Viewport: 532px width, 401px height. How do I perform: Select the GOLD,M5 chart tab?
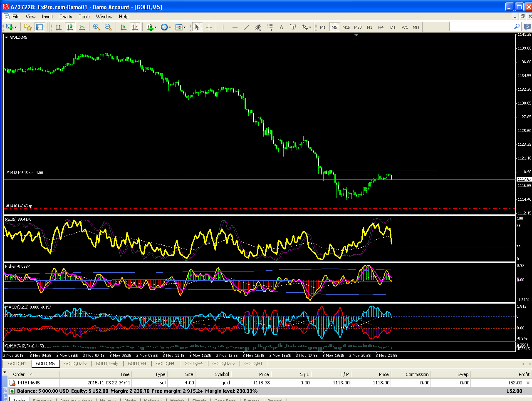tap(45, 364)
